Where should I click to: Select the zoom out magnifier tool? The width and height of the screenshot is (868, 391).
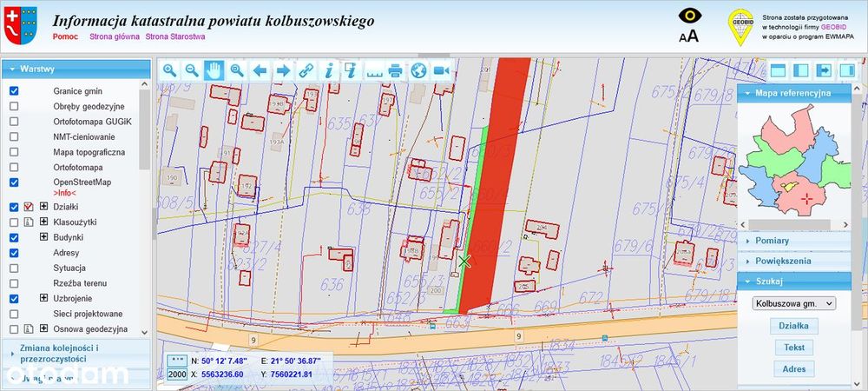tap(192, 70)
